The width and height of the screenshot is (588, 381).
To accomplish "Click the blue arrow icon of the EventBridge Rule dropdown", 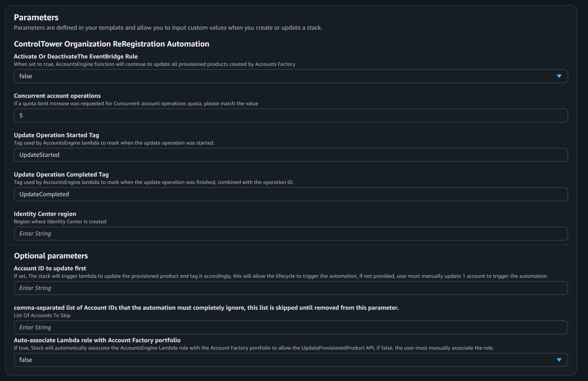I will click(559, 76).
